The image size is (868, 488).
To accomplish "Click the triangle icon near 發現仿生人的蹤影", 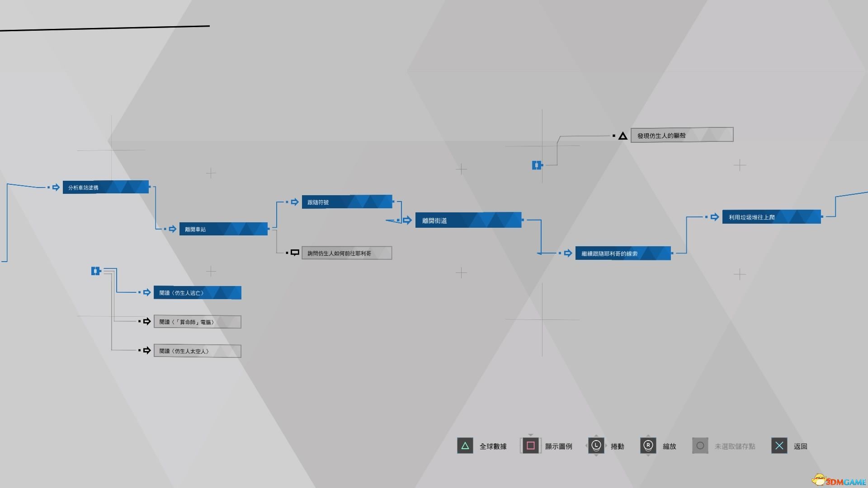I will click(x=623, y=135).
